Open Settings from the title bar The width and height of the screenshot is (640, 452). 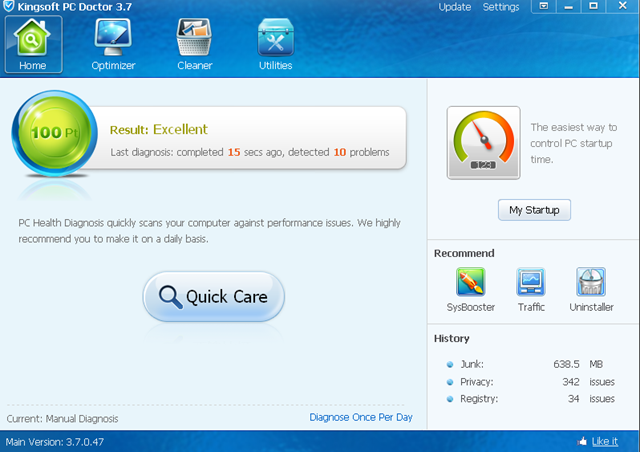[x=501, y=7]
